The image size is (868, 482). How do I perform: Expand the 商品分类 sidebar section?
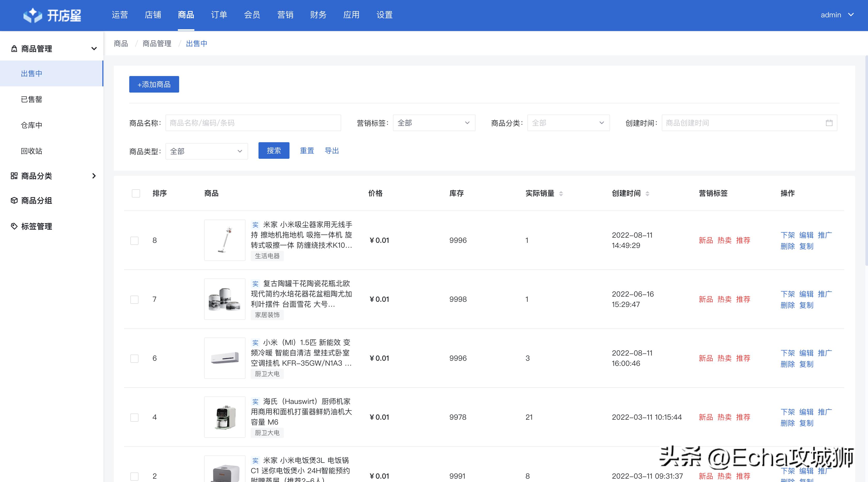(x=94, y=176)
